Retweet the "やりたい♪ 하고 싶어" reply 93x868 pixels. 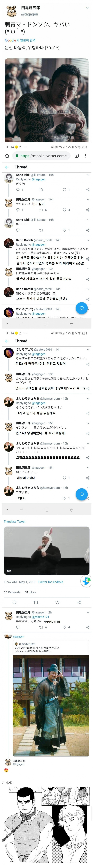(x=41, y=210)
